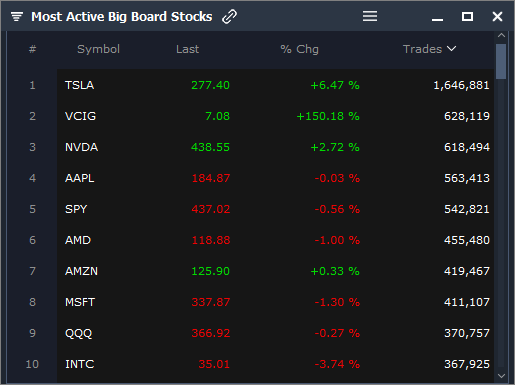Sort by the % Chg column header
The height and width of the screenshot is (385, 515).
[x=299, y=49]
